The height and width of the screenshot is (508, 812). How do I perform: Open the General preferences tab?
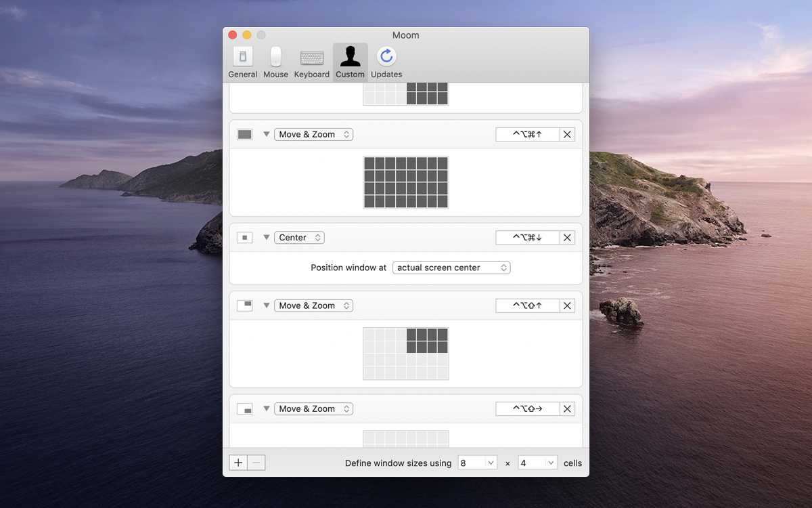point(242,63)
